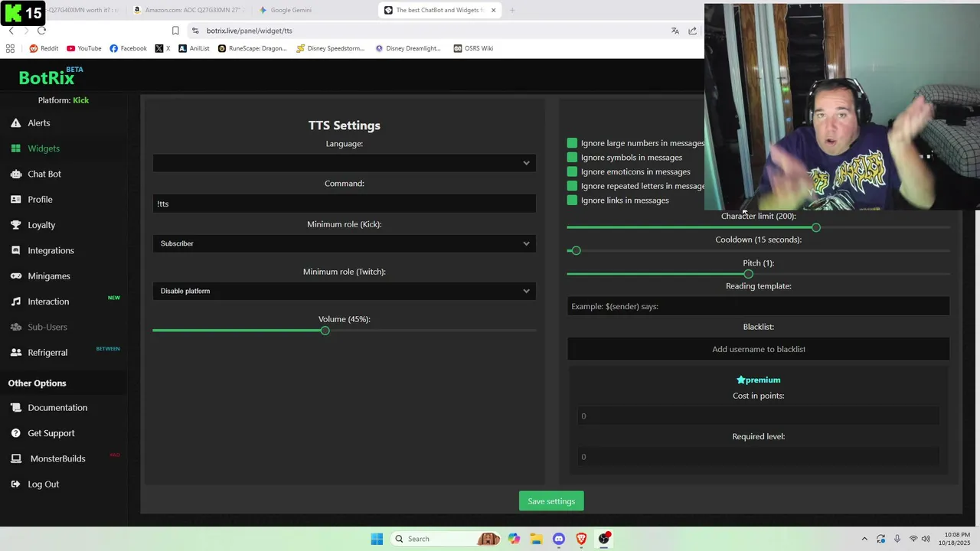
Task: Open MonsterBuilds link in sidebar
Action: tap(57, 458)
